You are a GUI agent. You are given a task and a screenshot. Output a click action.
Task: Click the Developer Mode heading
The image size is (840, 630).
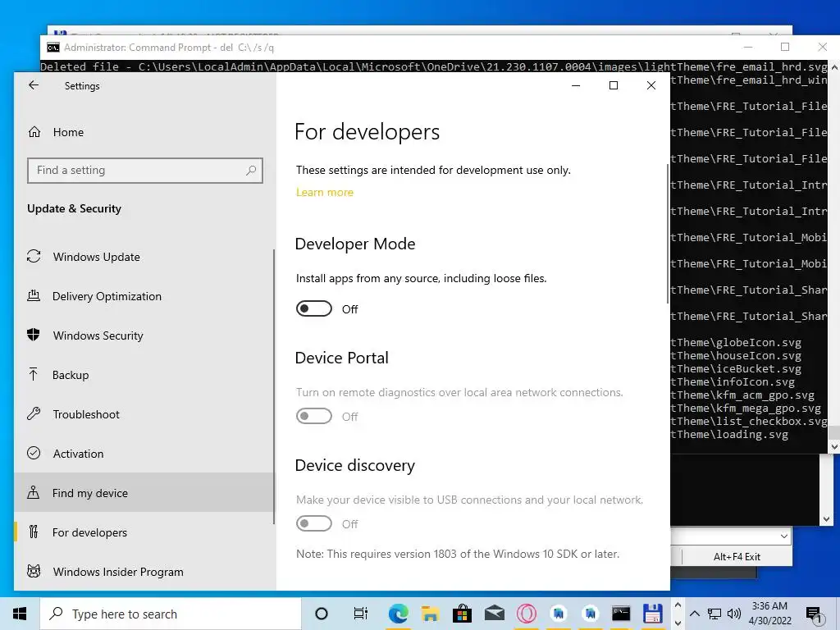(x=354, y=244)
